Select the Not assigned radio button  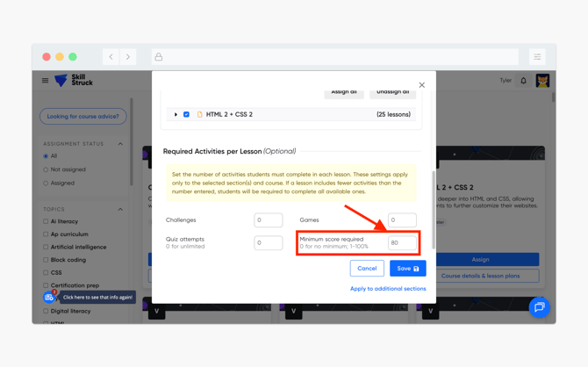(x=46, y=169)
